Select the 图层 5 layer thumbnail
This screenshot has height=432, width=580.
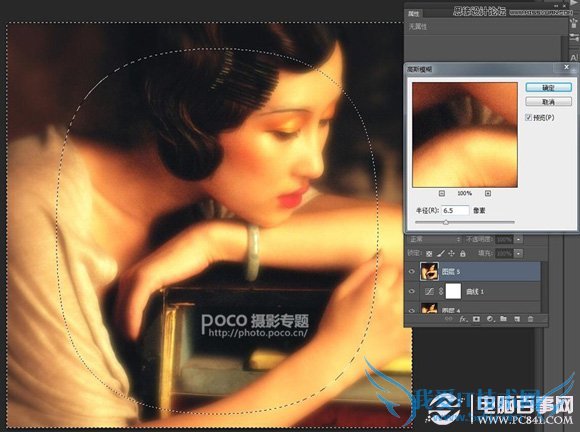pos(429,271)
